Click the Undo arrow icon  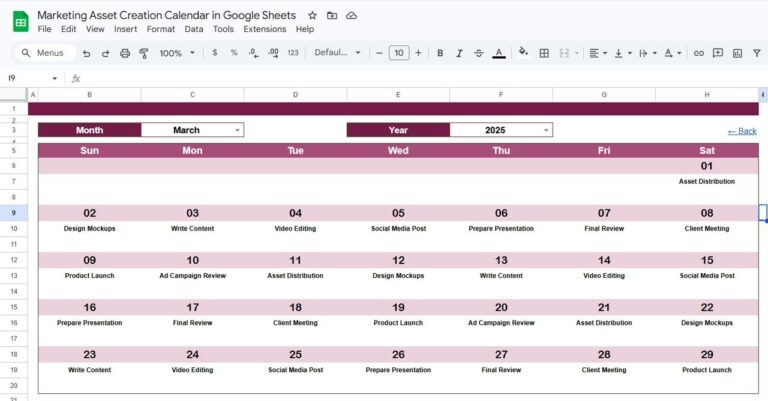pyautogui.click(x=86, y=53)
